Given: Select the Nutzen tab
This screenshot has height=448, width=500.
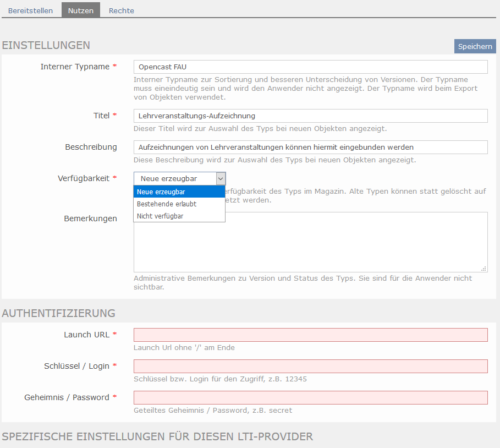Looking at the screenshot, I should (x=80, y=10).
